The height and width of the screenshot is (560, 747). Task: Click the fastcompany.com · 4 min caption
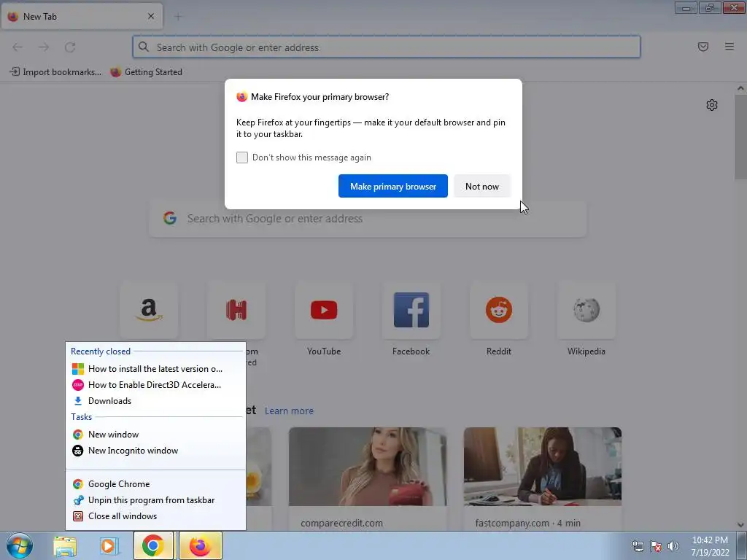click(528, 523)
